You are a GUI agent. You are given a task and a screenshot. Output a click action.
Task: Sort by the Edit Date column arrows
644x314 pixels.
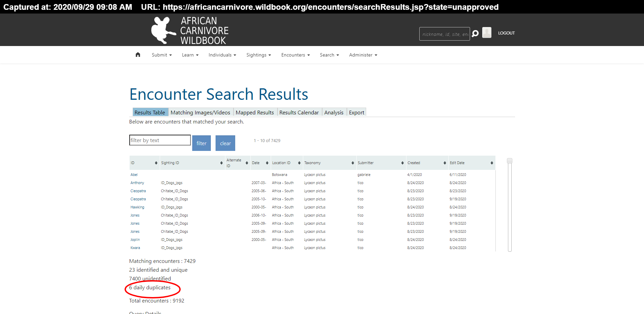[491, 163]
